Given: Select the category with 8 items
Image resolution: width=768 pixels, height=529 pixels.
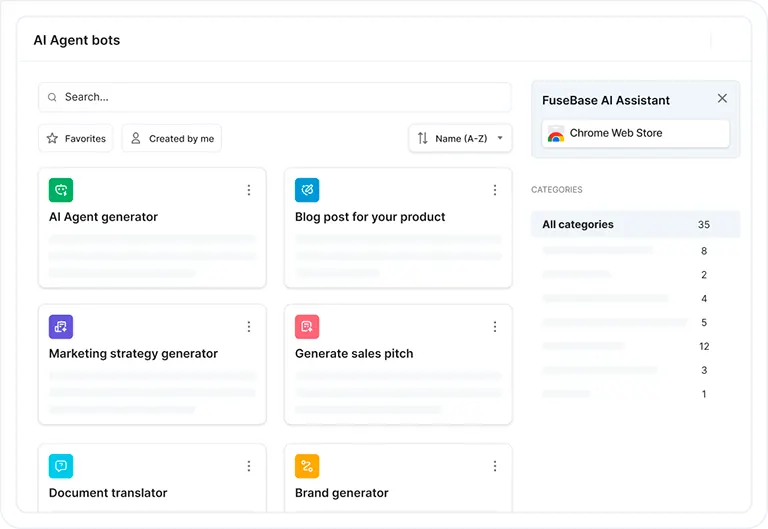Looking at the screenshot, I should 636,251.
